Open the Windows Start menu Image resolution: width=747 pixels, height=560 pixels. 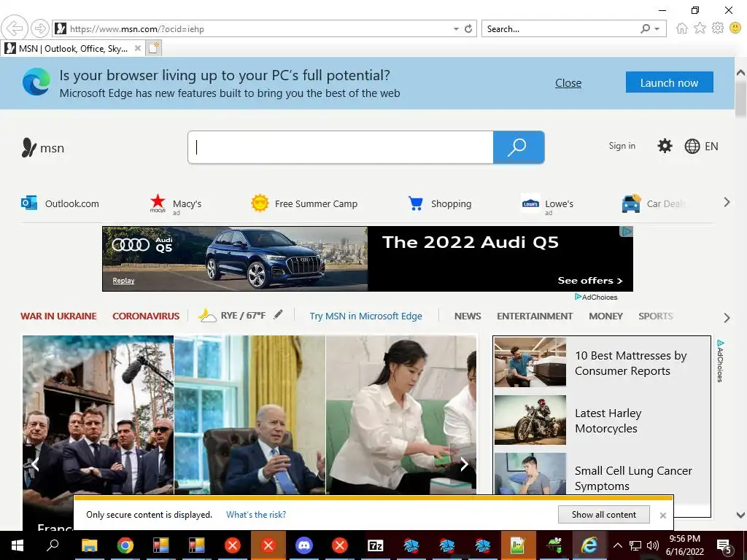point(18,545)
